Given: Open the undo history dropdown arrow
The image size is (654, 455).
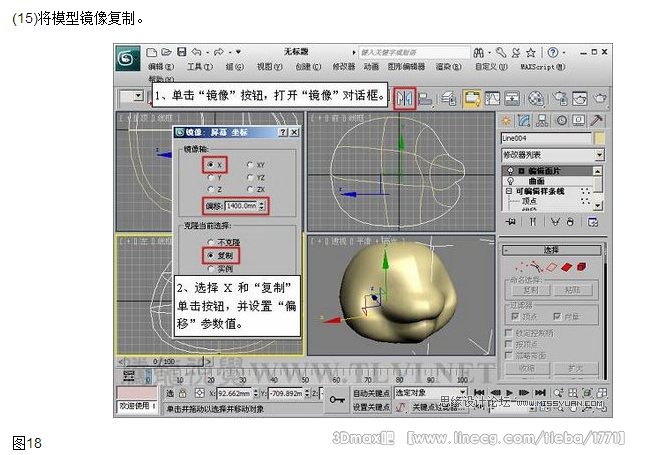Looking at the screenshot, I should [x=207, y=53].
